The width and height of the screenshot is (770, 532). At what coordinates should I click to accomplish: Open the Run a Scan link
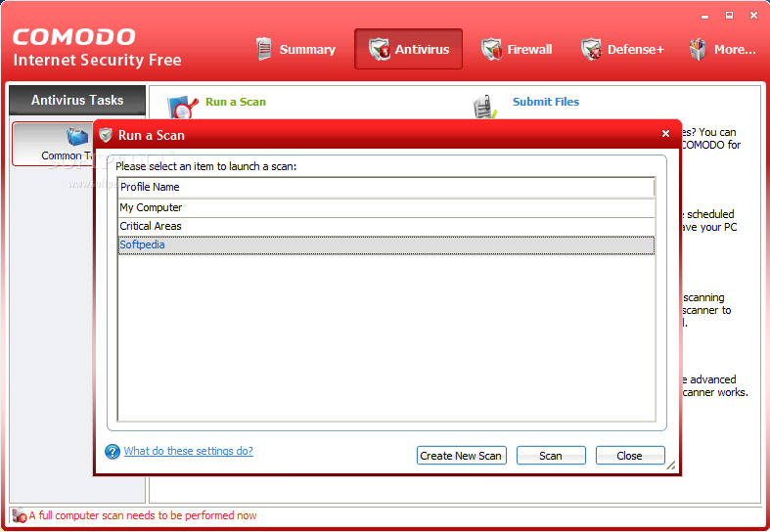coord(235,102)
